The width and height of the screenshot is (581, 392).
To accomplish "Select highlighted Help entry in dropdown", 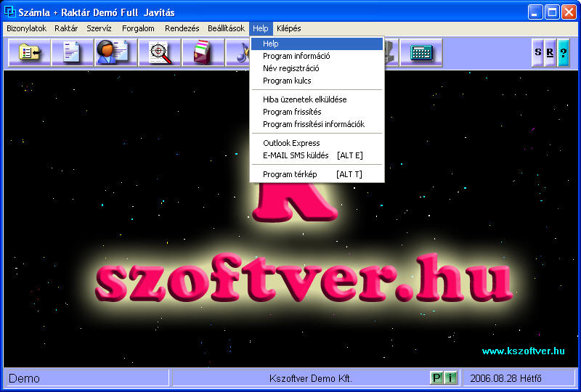I will coord(317,44).
